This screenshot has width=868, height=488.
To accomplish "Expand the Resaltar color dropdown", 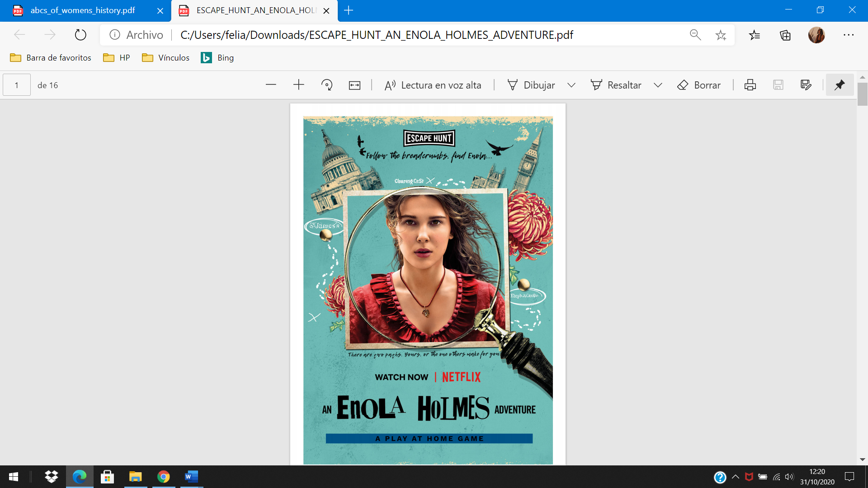I will tap(658, 85).
